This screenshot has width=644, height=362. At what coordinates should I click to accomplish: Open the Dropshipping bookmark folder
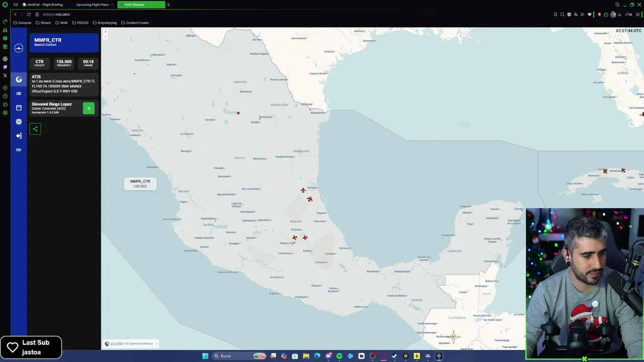(105, 23)
